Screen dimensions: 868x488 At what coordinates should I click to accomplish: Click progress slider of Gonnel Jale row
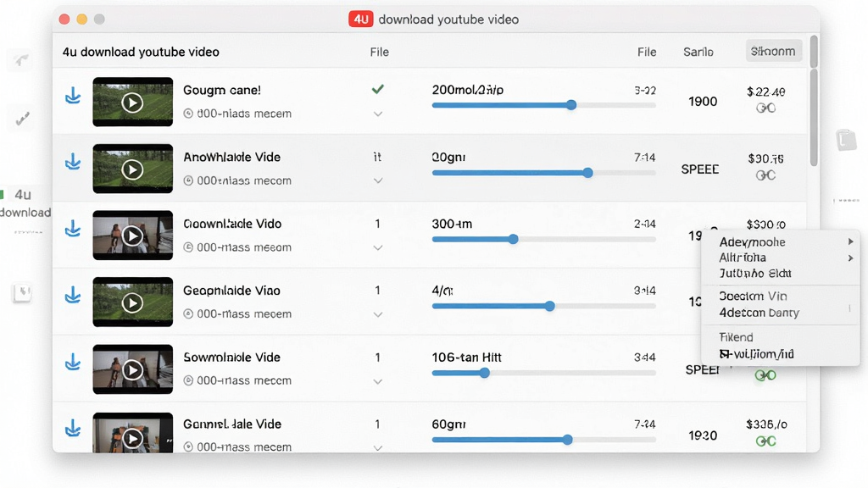point(543,440)
